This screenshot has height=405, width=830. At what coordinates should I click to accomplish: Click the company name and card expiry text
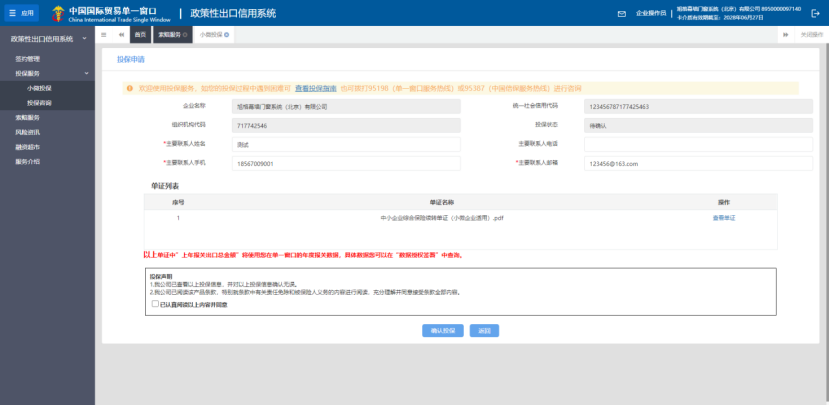point(738,13)
